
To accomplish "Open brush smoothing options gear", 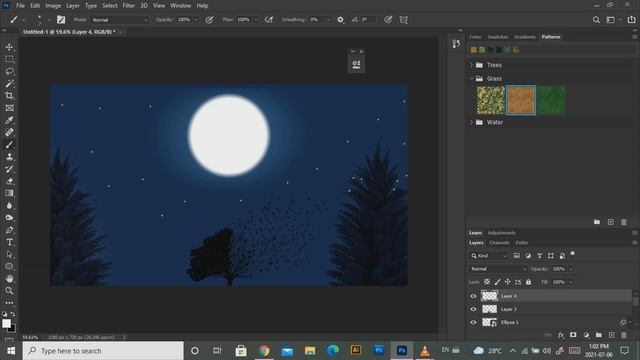I will pyautogui.click(x=340, y=20).
